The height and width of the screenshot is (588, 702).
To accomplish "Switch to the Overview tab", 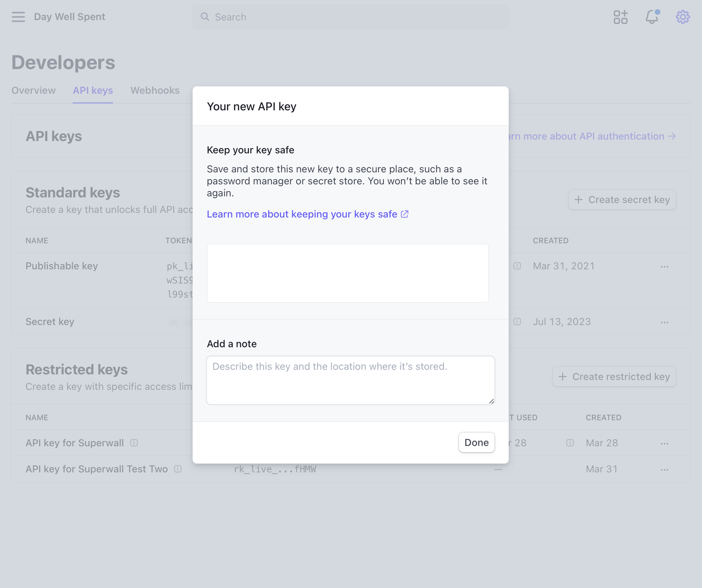I will point(34,91).
